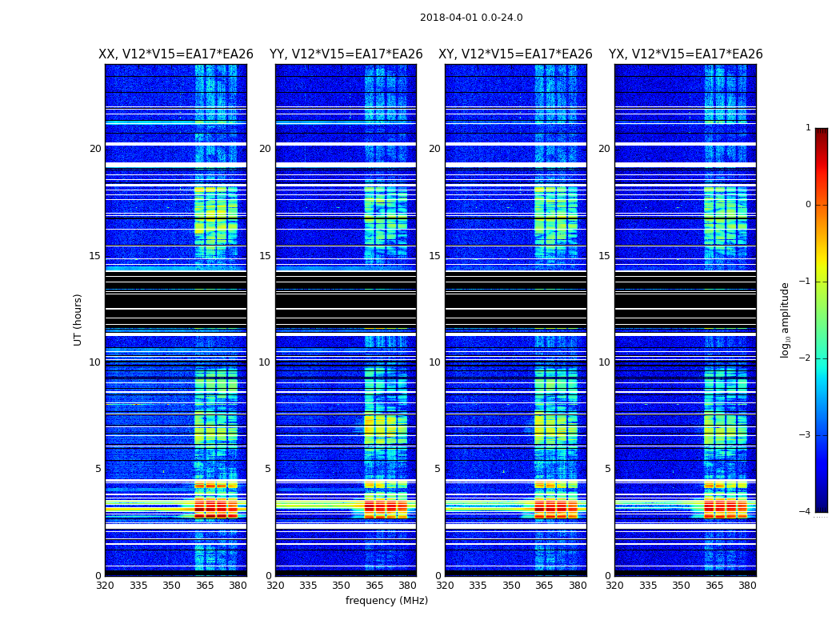Click the YX panel title
Viewport: 840px width, 640px height.
[685, 54]
